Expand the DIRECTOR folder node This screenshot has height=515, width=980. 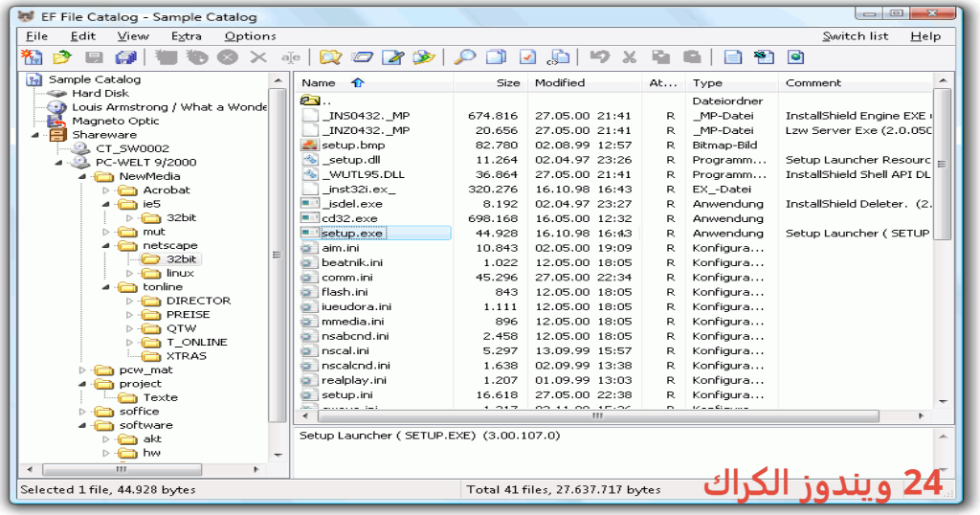click(x=130, y=301)
